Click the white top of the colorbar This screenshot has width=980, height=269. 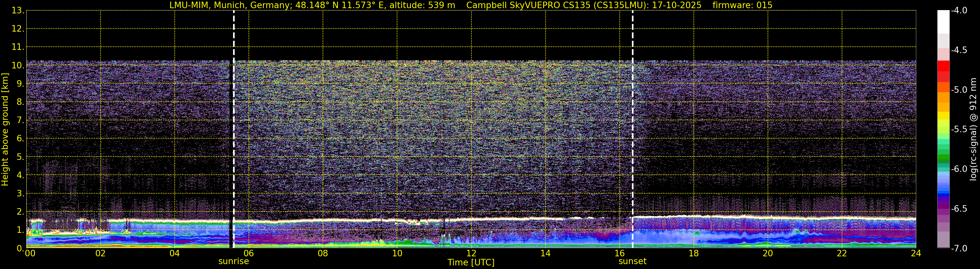click(943, 22)
